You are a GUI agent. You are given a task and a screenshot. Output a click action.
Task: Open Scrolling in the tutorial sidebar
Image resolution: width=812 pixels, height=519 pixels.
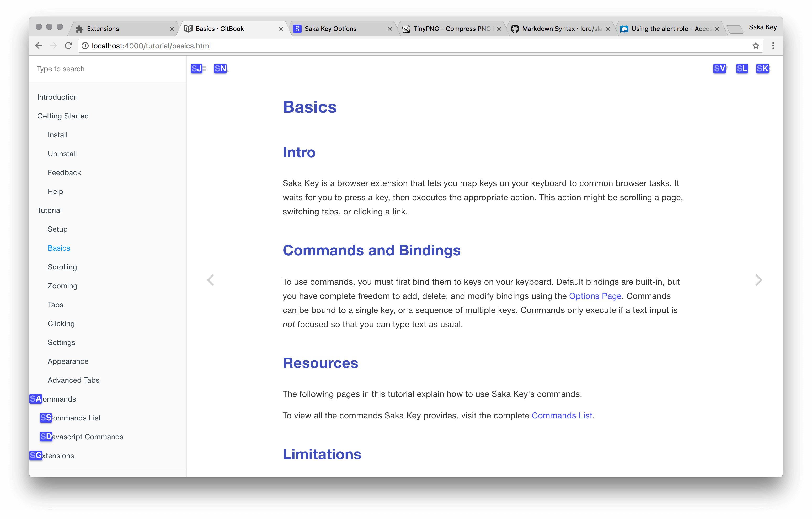point(62,267)
